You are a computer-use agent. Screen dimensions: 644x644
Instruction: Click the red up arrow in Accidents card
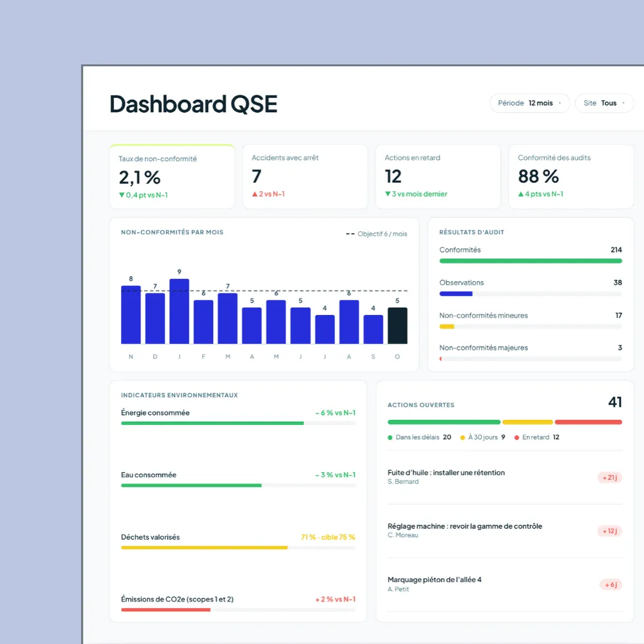[x=254, y=194]
